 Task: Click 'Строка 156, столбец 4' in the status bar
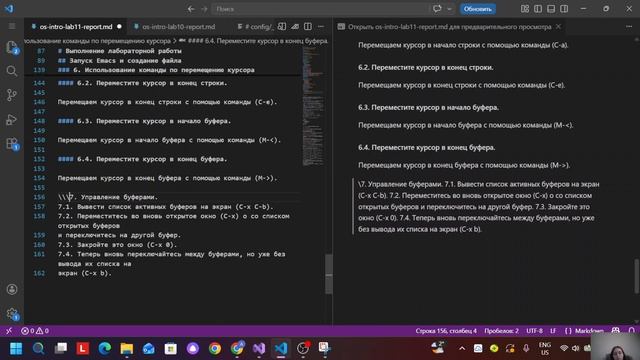(446, 331)
